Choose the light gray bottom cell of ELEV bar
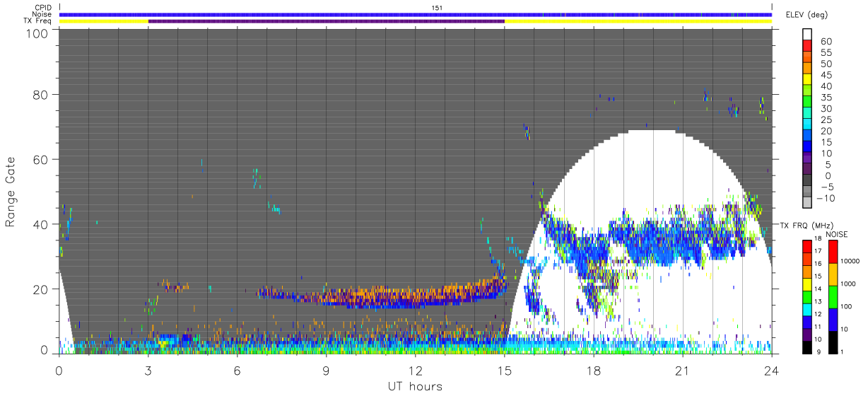This screenshot has height=401, width=868. (x=809, y=204)
